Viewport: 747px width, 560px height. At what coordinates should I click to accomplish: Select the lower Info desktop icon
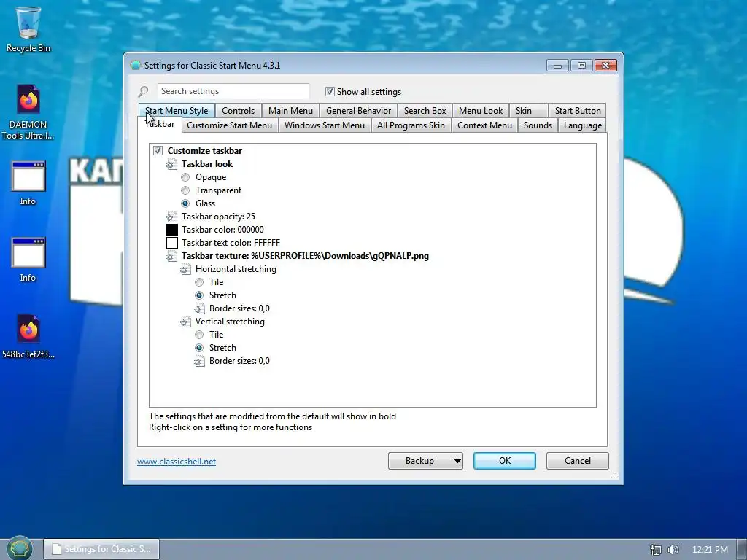pos(28,260)
